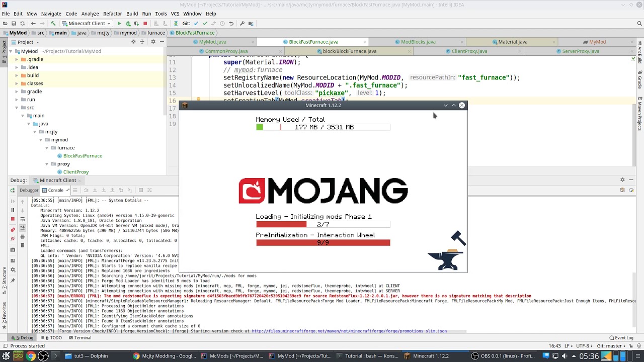644x362 pixels.
Task: Clear console with the trash icon
Action: (22, 246)
